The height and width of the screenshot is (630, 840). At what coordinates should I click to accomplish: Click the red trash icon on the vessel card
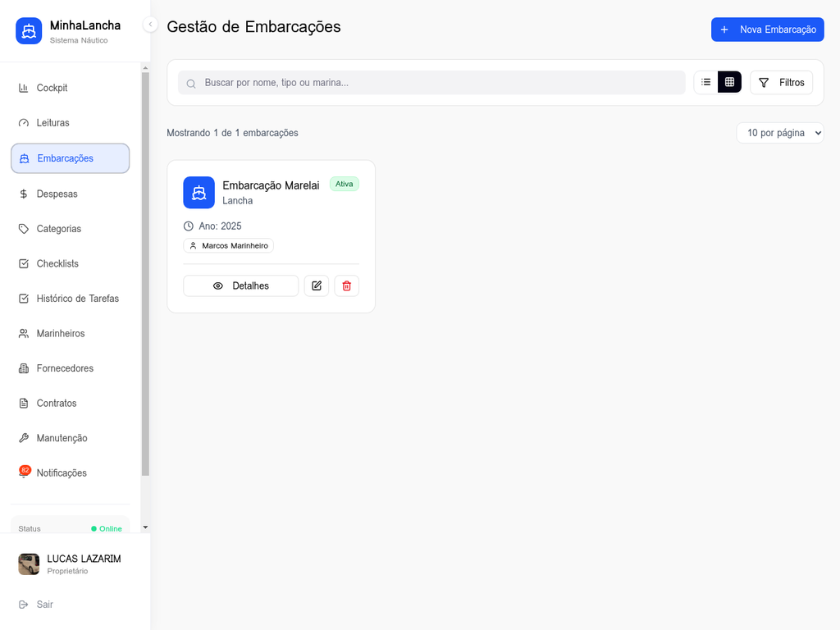coord(346,285)
